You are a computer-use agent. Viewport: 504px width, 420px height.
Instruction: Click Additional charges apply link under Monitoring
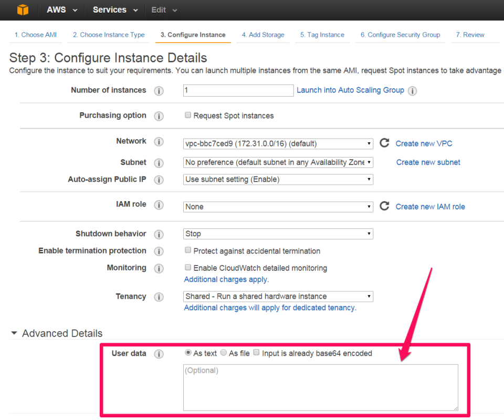[226, 280]
